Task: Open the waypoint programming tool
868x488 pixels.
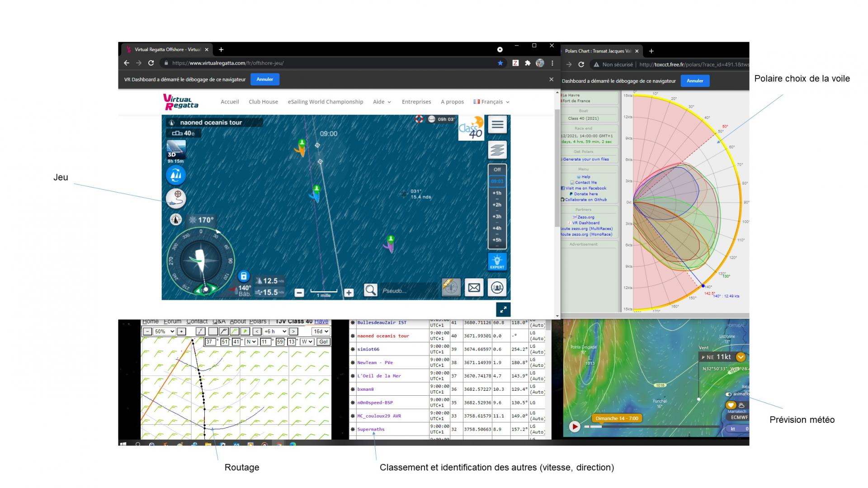Action: point(176,198)
